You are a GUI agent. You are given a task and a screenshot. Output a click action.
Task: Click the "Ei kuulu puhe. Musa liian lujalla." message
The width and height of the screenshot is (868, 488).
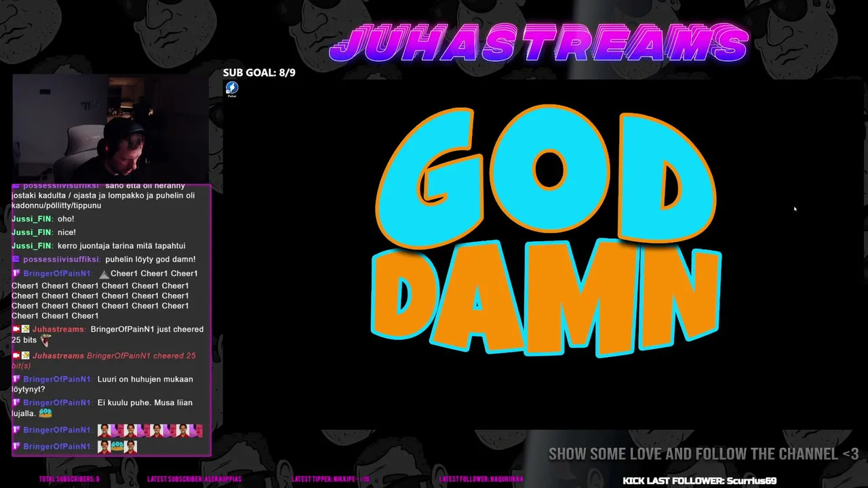tap(102, 407)
